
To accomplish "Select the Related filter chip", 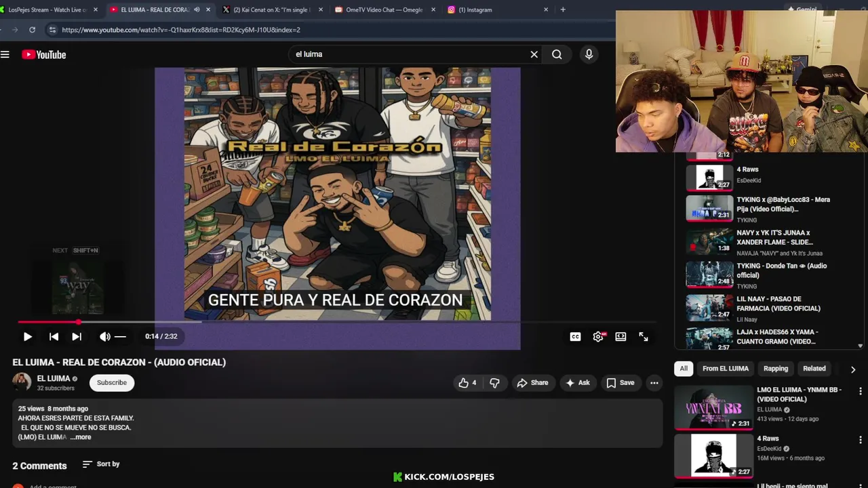I will 814,369.
